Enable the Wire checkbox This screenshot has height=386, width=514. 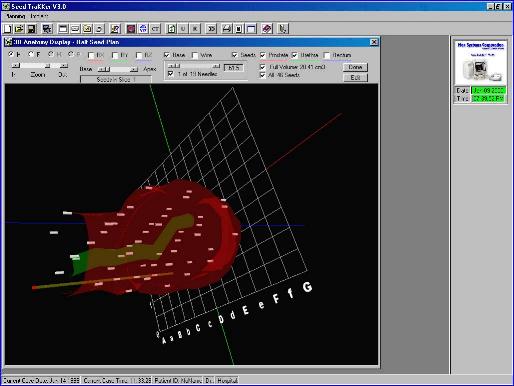(x=195, y=55)
